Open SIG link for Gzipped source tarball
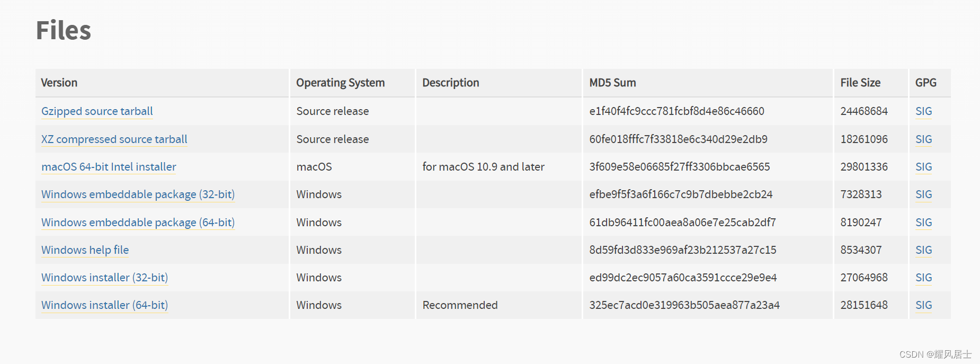This screenshot has height=364, width=980. coord(923,111)
